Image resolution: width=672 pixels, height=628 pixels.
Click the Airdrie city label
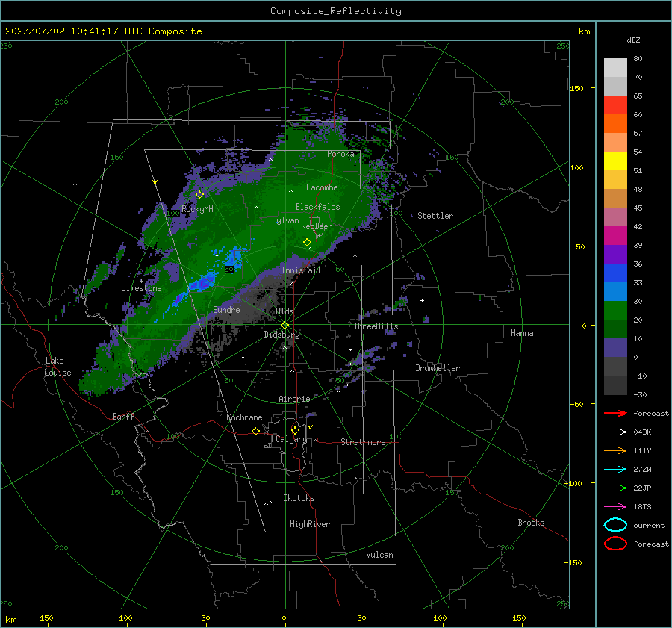point(294,399)
